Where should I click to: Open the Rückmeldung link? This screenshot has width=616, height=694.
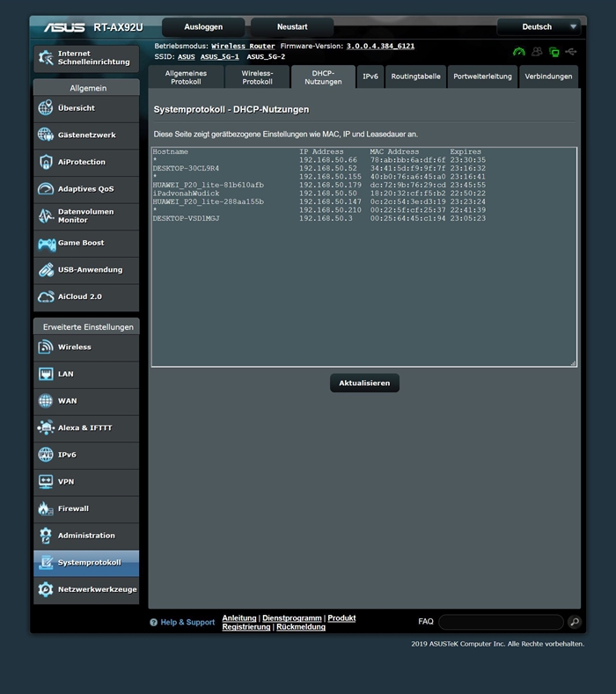pyautogui.click(x=301, y=627)
